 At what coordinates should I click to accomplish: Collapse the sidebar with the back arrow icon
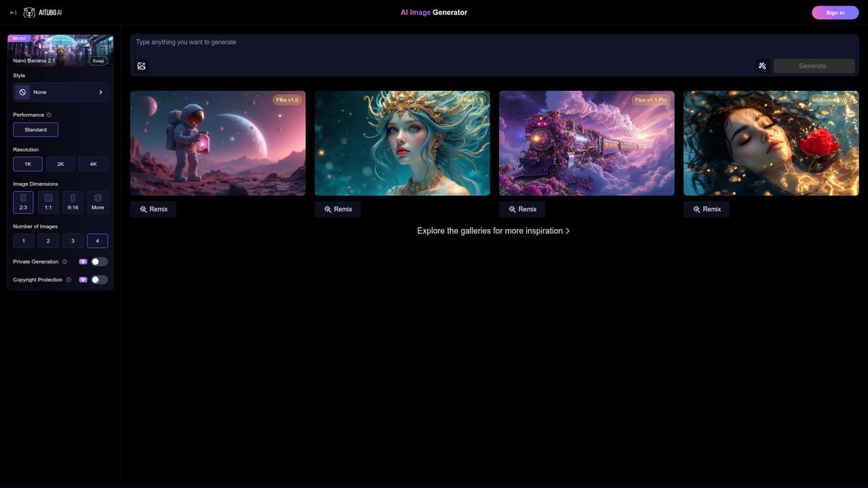pos(13,13)
